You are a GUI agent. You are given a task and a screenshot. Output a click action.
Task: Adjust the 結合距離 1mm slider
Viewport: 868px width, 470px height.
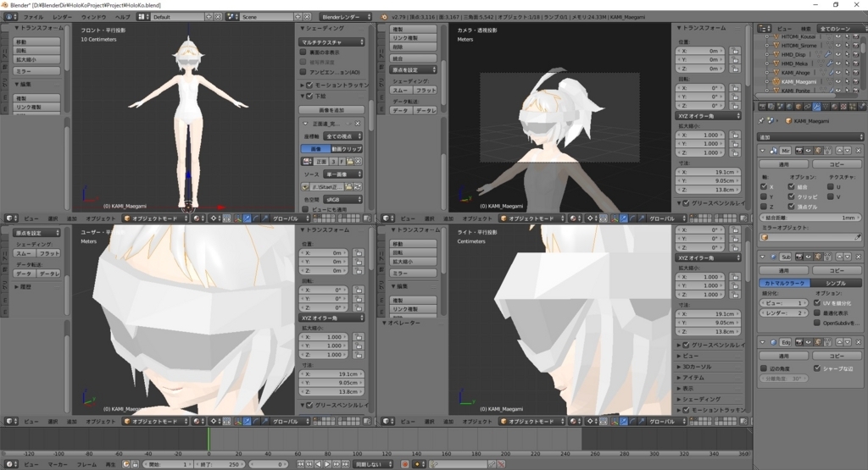(x=810, y=218)
